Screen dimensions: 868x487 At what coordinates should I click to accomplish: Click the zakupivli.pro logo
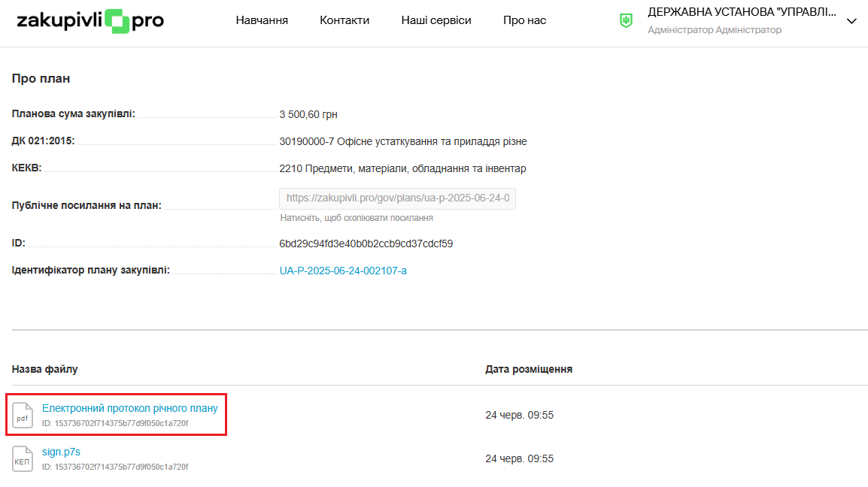point(90,21)
